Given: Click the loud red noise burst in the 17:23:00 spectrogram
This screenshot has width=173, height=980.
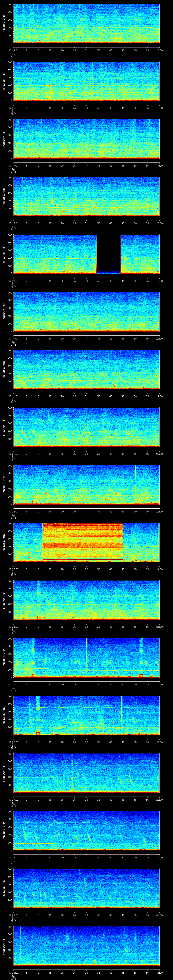Looking at the screenshot, I should (x=82, y=542).
